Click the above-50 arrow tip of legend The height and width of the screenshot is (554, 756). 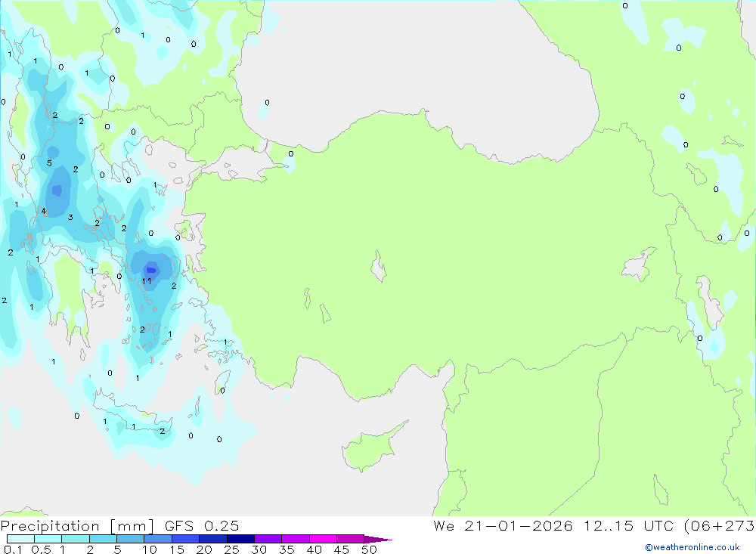pos(378,540)
